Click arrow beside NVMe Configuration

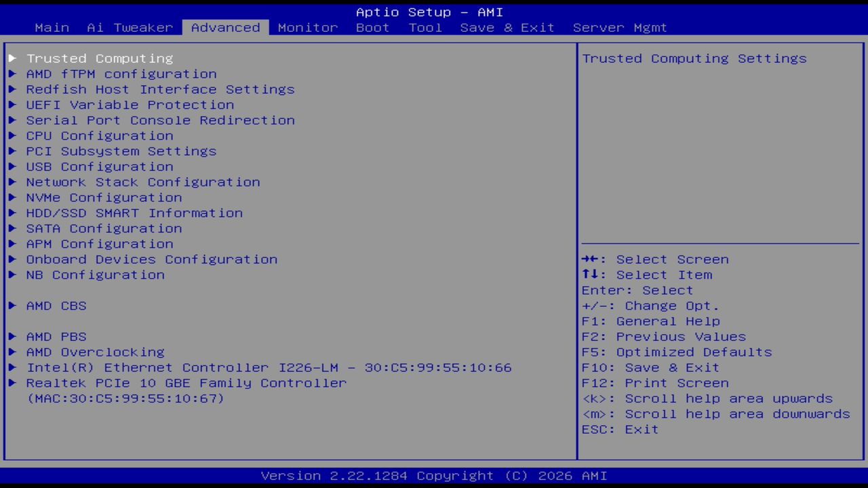pyautogui.click(x=12, y=198)
